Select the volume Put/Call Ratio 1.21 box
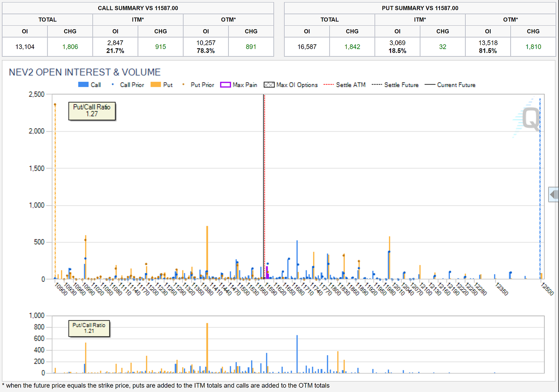This screenshot has height=392, width=559. 89,328
